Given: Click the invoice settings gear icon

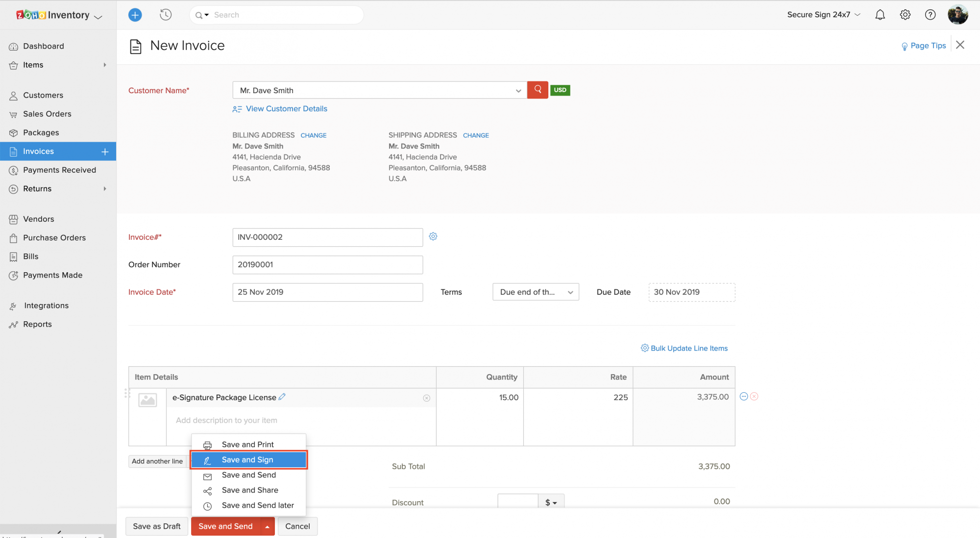Looking at the screenshot, I should click(434, 236).
